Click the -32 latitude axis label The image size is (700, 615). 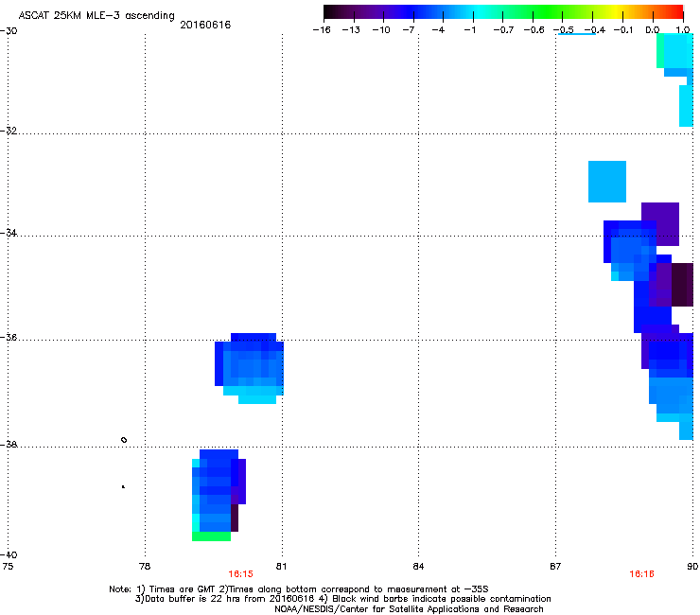9,131
